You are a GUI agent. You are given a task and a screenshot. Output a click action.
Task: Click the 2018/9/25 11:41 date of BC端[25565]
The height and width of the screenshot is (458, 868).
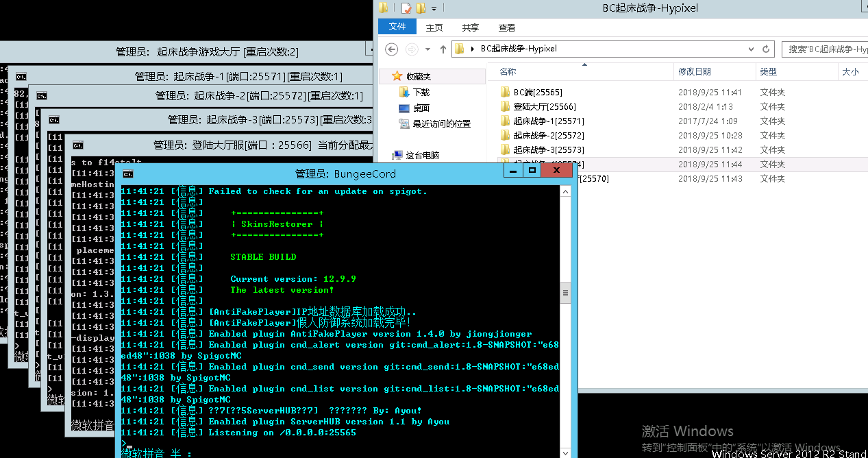[x=710, y=92]
